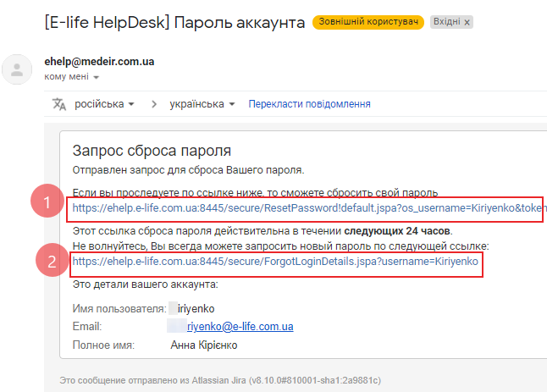Click the name Анна Кірієнко
This screenshot has width=547, height=392.
(204, 345)
